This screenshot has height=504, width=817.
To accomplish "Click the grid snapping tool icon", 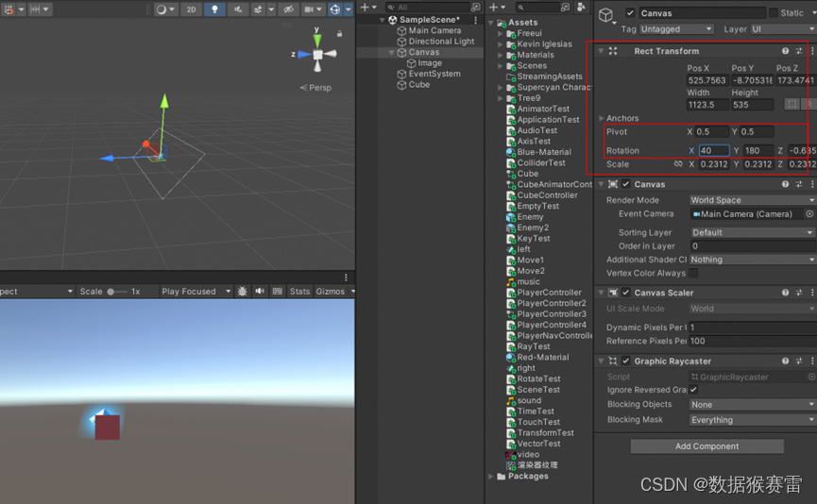I will point(9,8).
